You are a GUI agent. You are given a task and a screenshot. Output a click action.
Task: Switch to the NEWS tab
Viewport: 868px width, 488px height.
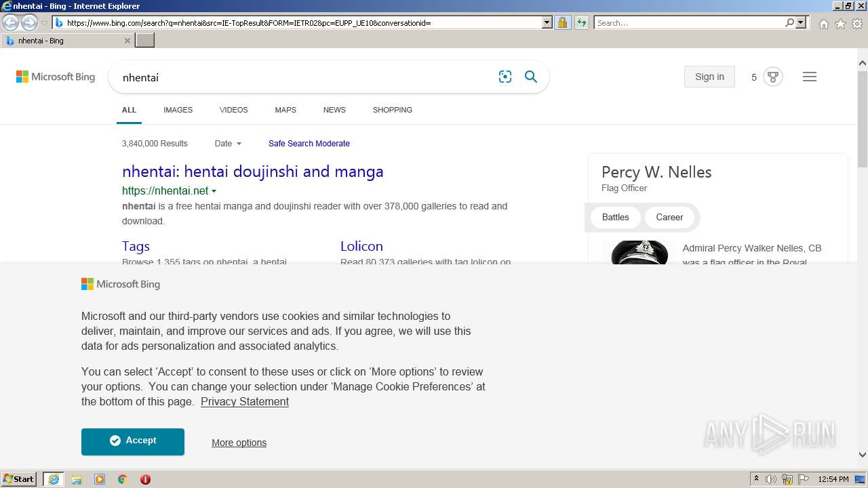[334, 110]
